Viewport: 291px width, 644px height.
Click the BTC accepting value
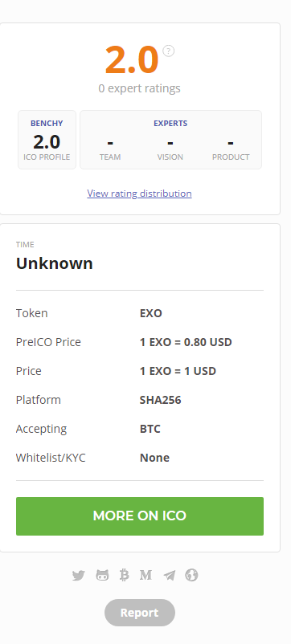pyautogui.click(x=150, y=429)
